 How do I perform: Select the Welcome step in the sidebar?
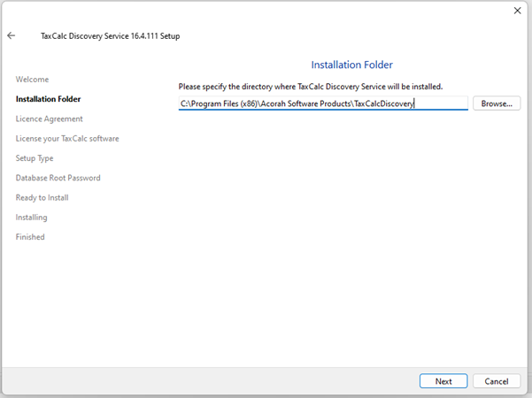[x=32, y=80]
